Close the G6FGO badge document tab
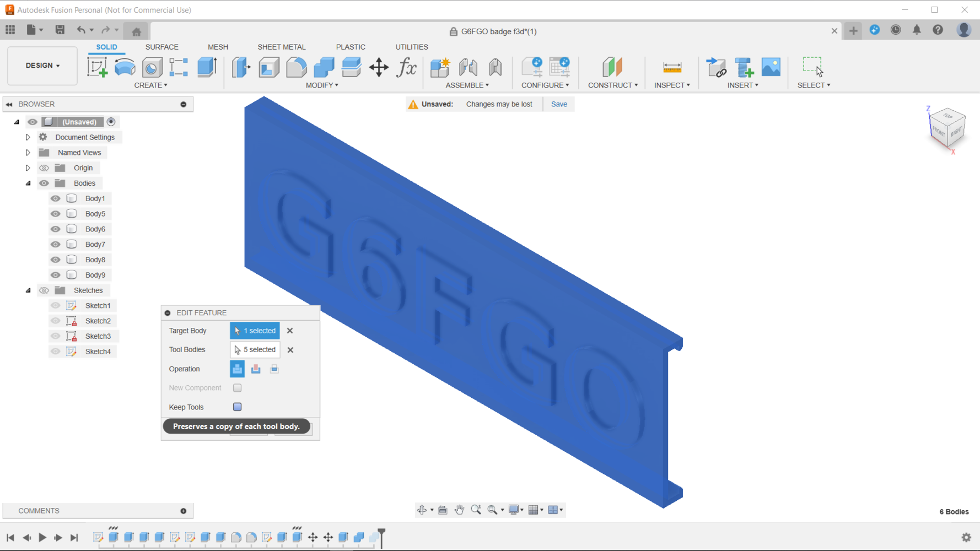This screenshot has width=980, height=551. [834, 31]
